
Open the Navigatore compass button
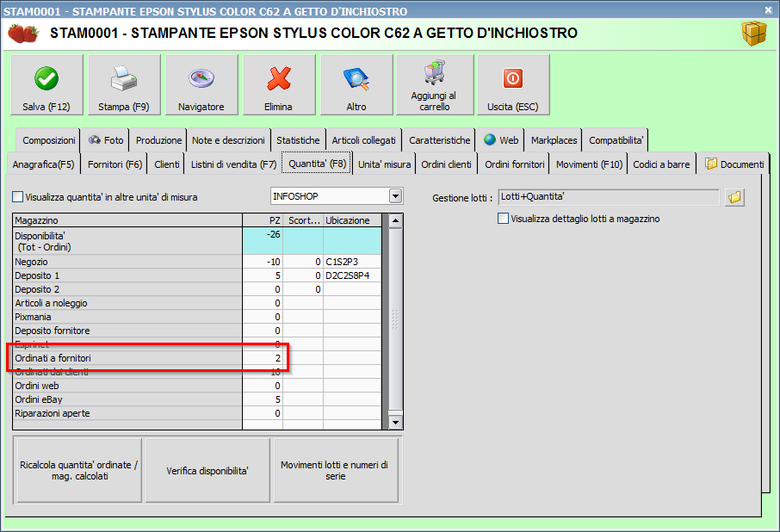(201, 85)
